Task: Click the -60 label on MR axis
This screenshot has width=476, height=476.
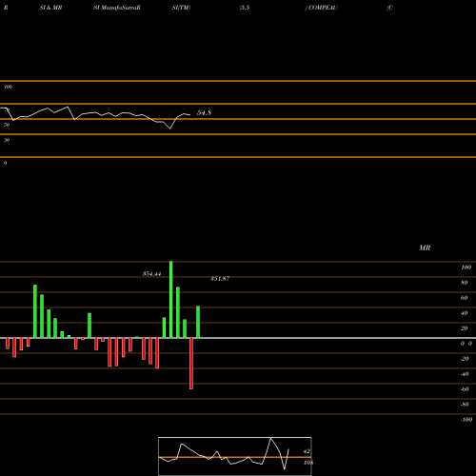Action: pyautogui.click(x=465, y=389)
